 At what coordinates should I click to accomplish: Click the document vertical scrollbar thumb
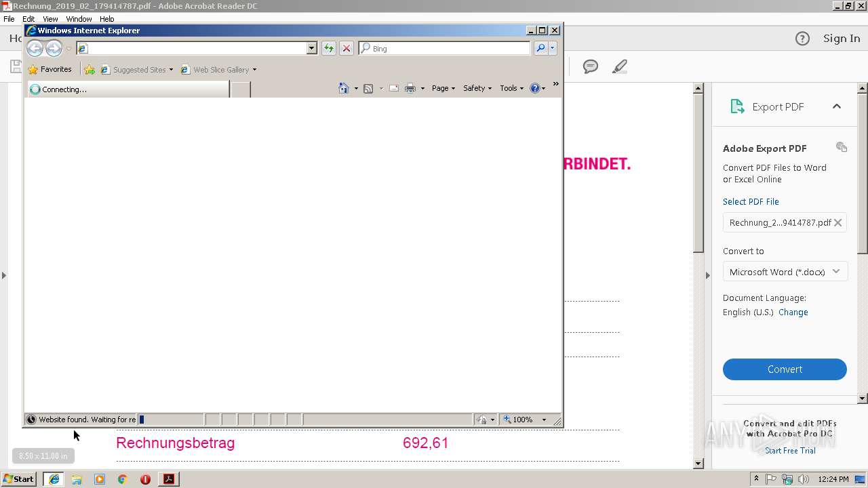[698, 173]
